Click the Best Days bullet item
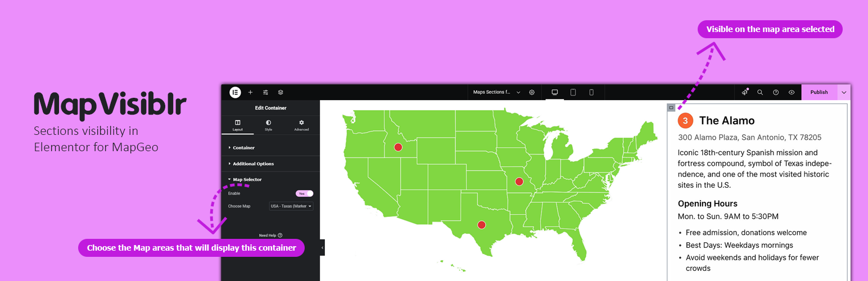 point(739,245)
